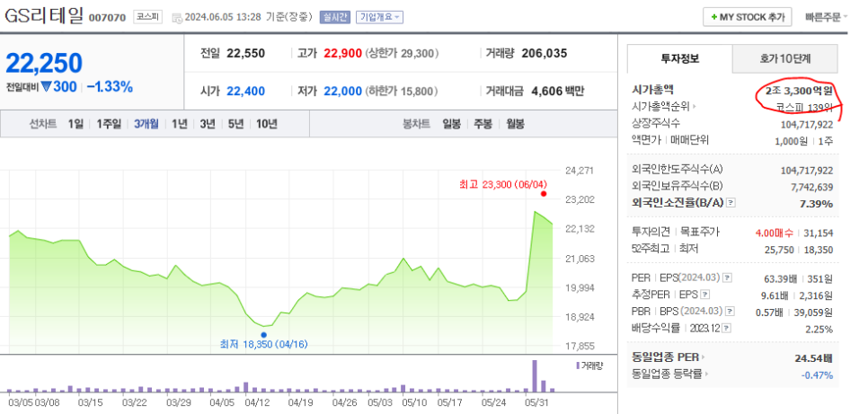Click the 0.57배 PBR value
Image resolution: width=868 pixels, height=414 pixels.
pos(769,313)
